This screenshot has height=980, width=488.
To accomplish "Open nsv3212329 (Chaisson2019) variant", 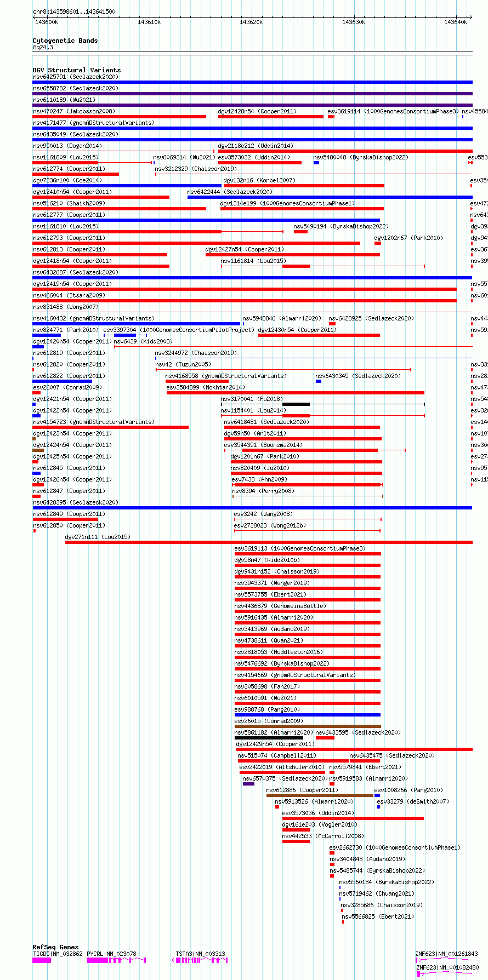I will click(196, 169).
